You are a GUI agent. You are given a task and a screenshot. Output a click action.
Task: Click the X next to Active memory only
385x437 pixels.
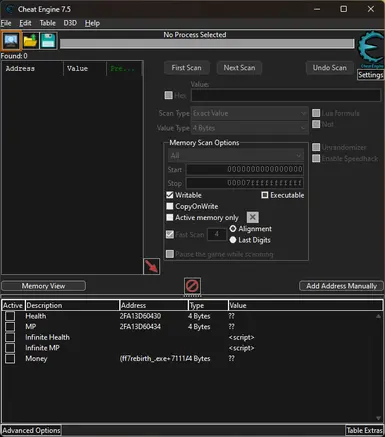pos(253,217)
